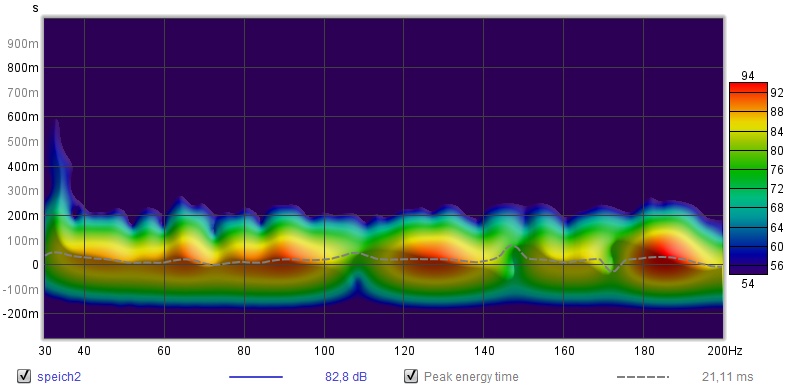This screenshot has height=391, width=800.
Task: Select the 21,11 ms readout value
Action: coord(728,377)
